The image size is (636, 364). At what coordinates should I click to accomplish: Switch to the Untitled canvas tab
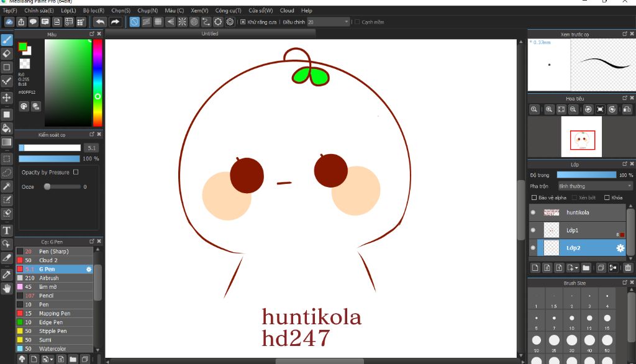pyautogui.click(x=210, y=34)
